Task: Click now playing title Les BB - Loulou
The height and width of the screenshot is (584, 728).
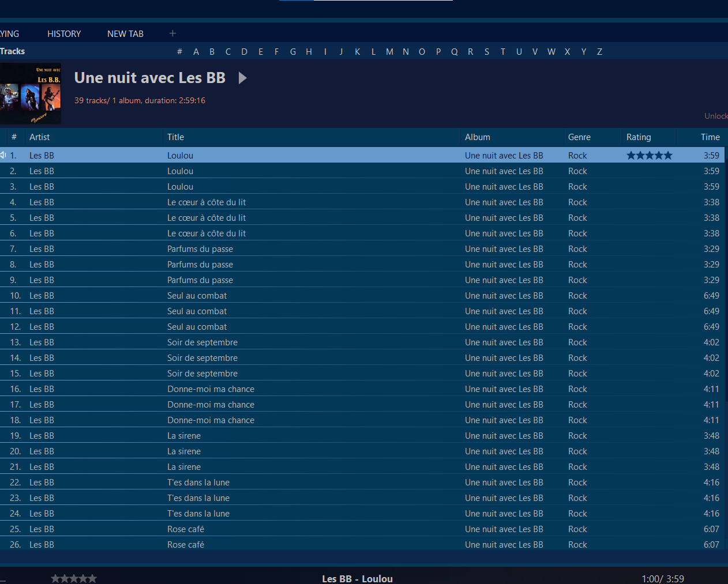Action: pos(357,579)
